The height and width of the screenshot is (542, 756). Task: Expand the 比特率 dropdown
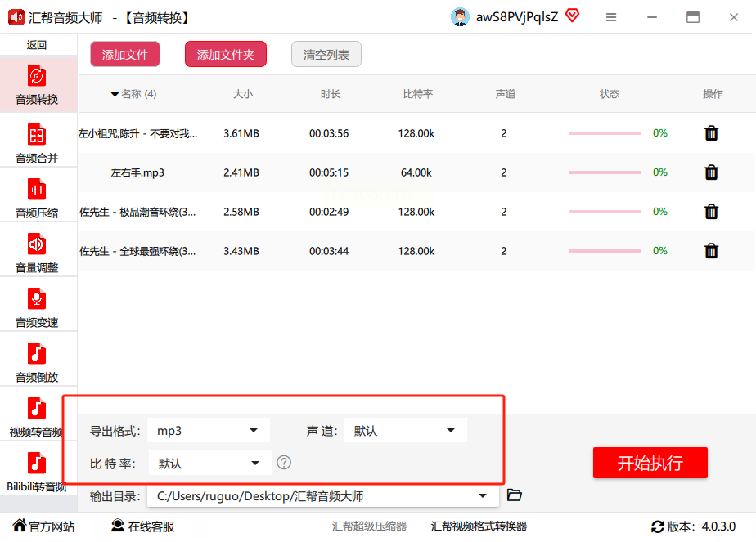click(x=209, y=464)
